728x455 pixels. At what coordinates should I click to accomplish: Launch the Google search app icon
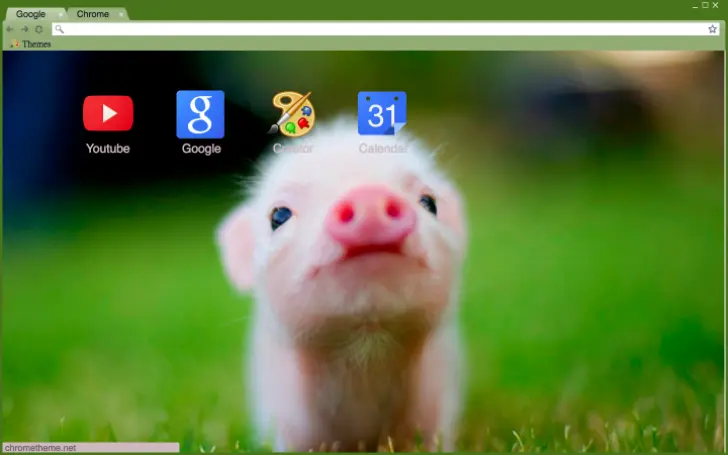click(x=200, y=114)
